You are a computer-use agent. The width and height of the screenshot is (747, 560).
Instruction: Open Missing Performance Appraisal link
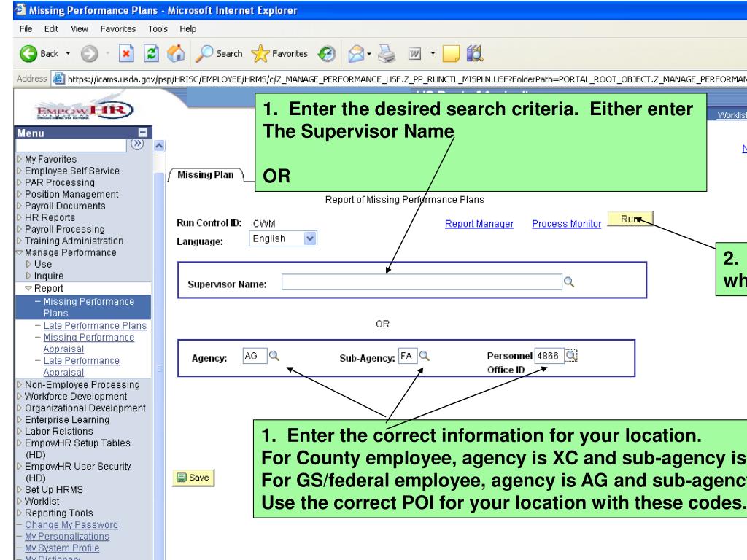[x=88, y=343]
